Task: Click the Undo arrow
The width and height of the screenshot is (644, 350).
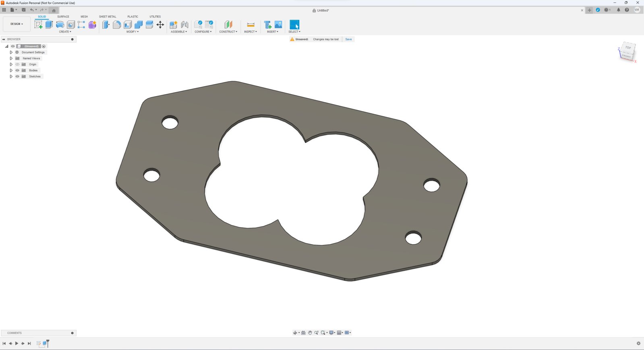Action: 31,10
